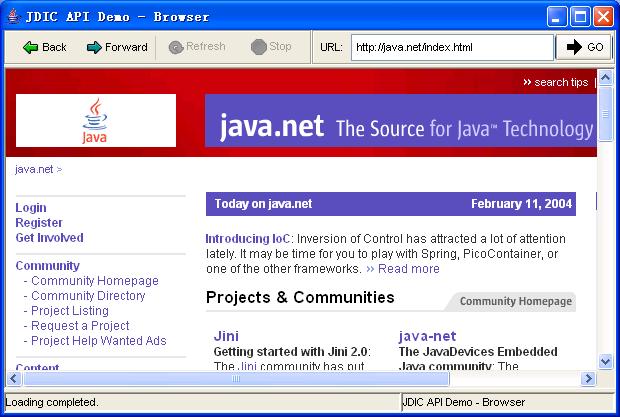620x417 pixels.
Task: Click the 'February 11, 2004' date text
Action: pyautogui.click(x=522, y=204)
